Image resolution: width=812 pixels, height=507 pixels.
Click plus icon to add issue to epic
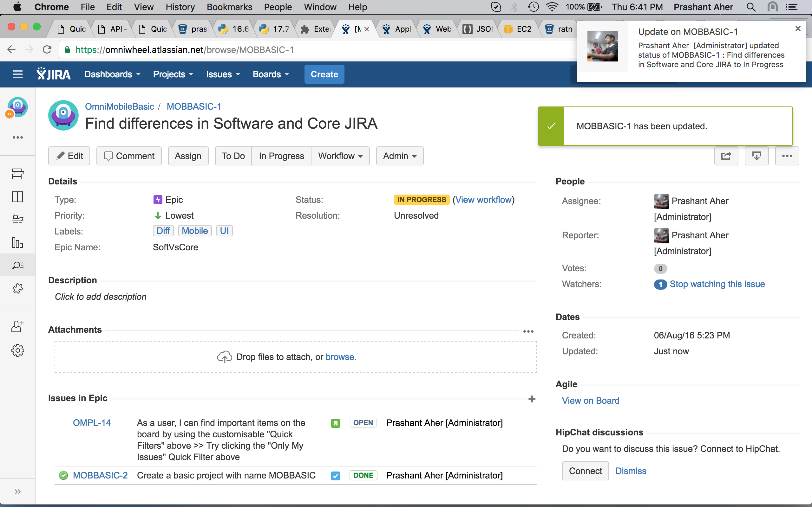click(532, 399)
